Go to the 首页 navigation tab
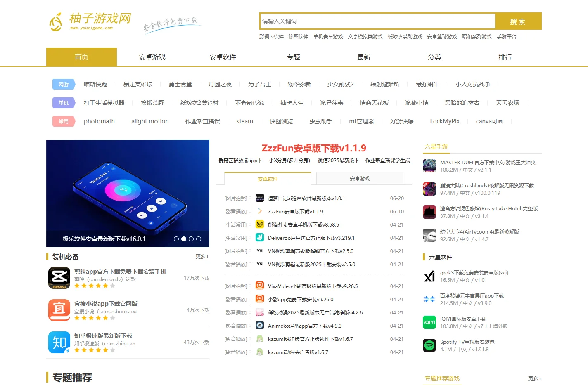The height and width of the screenshot is (385, 588). click(x=81, y=57)
